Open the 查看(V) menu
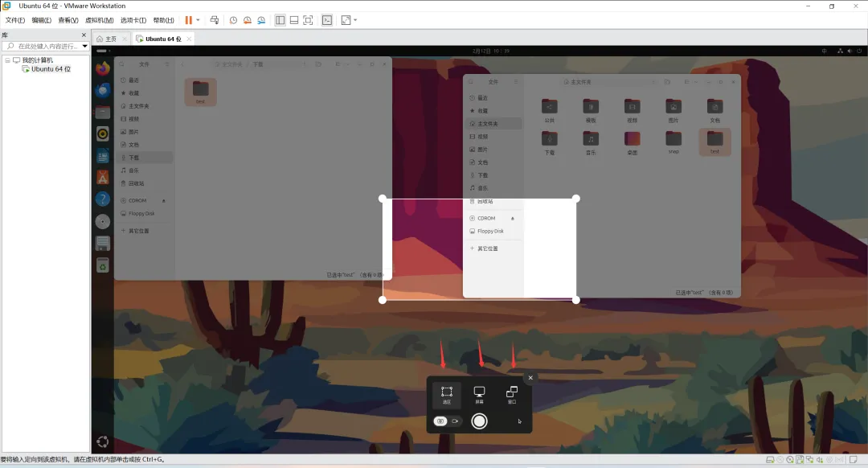This screenshot has width=868, height=468. [x=68, y=20]
